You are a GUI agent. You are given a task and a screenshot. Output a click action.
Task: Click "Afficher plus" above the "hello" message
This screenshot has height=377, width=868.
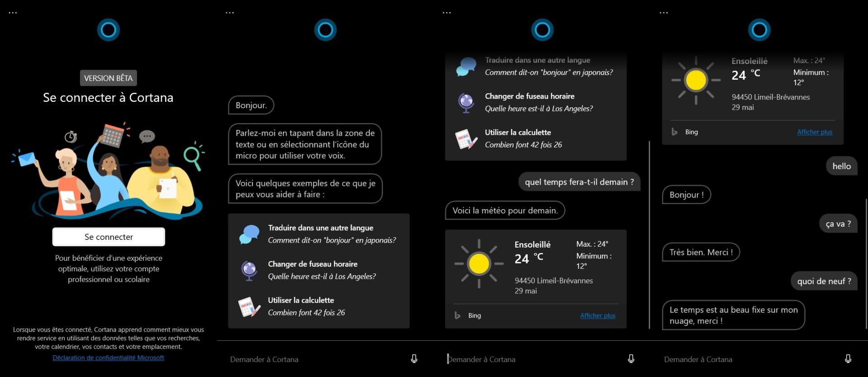tap(814, 132)
